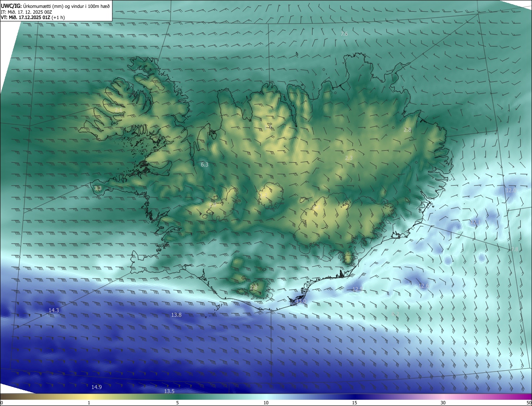Viewport: 532px width, 406px height.
Task: Click the 12.1 value southeast of Iceland
Action: (475, 223)
